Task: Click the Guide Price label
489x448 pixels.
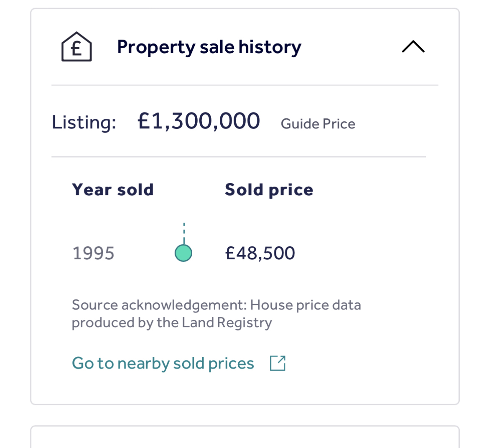Action: click(x=318, y=124)
